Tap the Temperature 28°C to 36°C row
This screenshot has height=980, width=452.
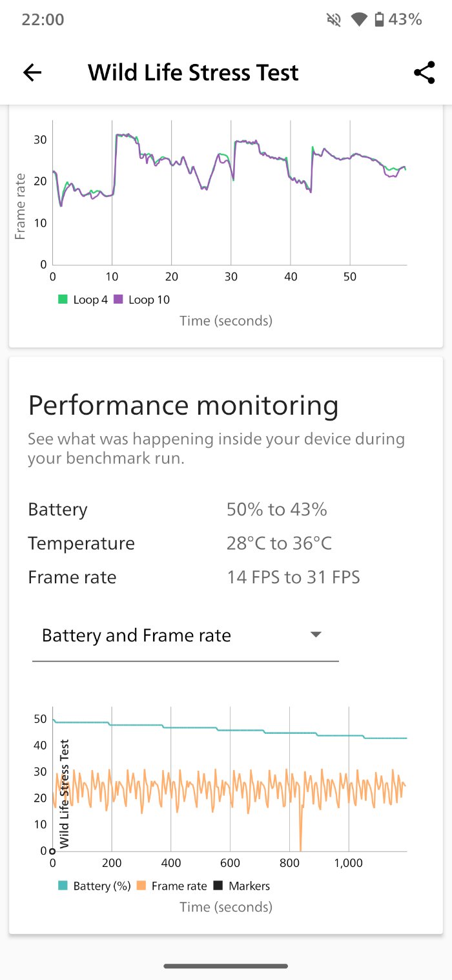point(180,543)
